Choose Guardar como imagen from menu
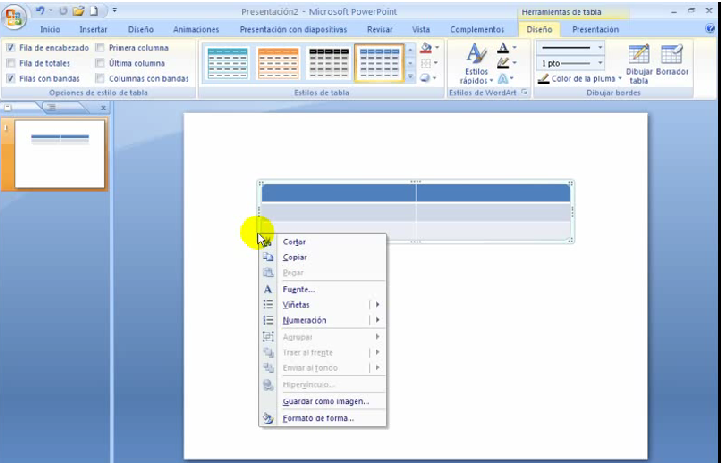 click(x=325, y=401)
